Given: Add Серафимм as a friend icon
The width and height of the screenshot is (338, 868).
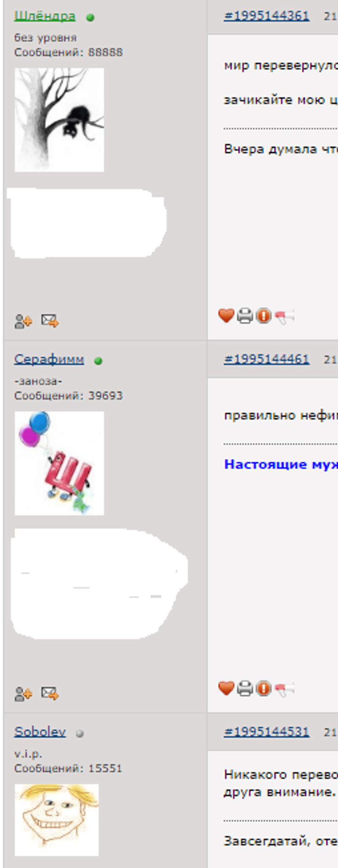Looking at the screenshot, I should [23, 694].
